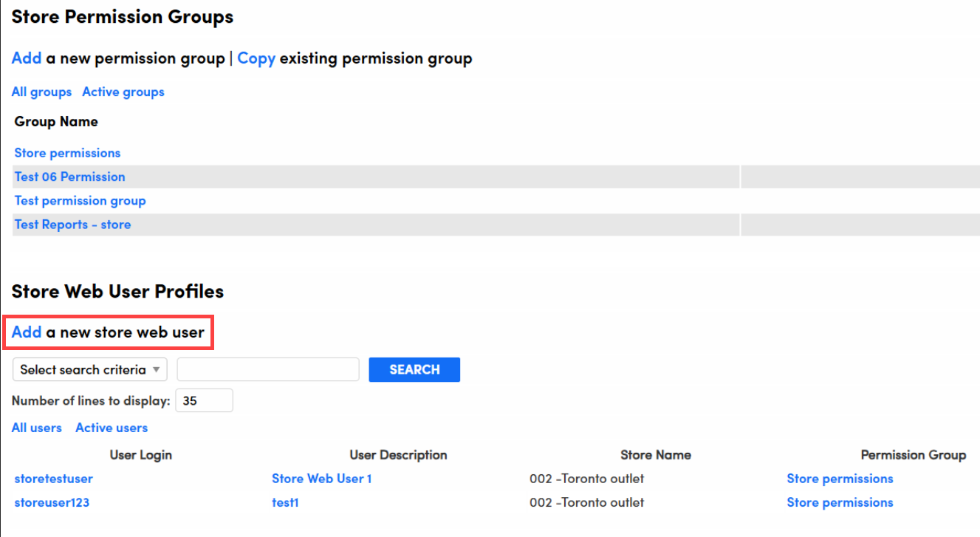Open Test Reports - store group

pos(72,225)
